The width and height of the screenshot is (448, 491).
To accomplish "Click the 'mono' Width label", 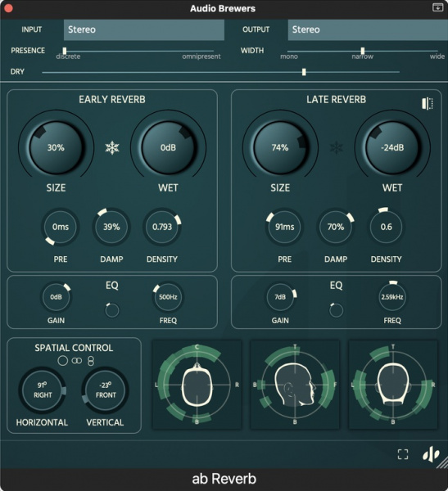I will [x=289, y=56].
